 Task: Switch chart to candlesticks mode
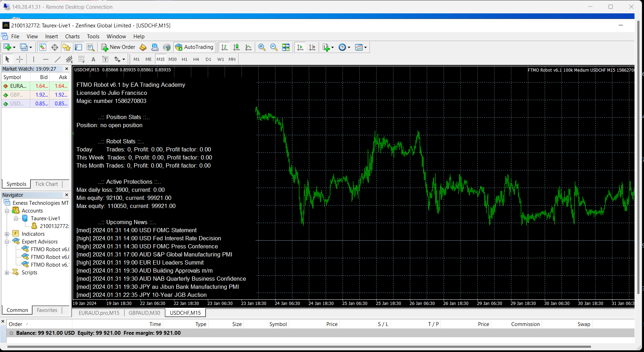pyautogui.click(x=236, y=47)
